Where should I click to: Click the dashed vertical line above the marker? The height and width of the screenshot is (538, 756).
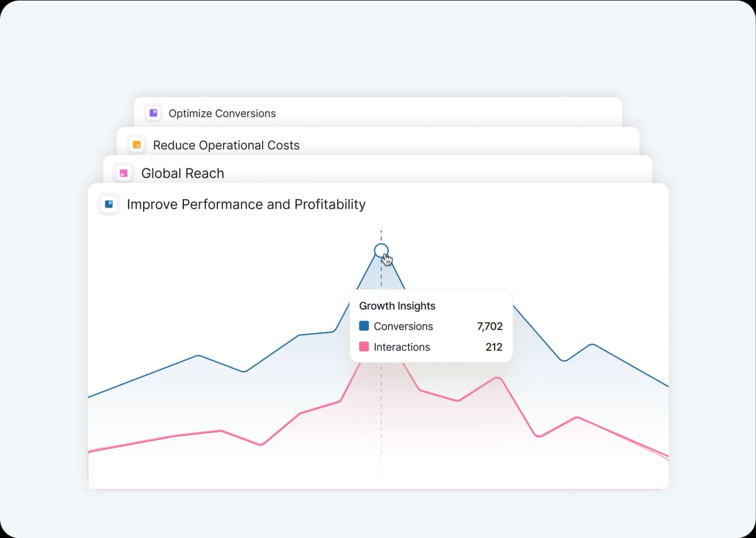tap(381, 236)
